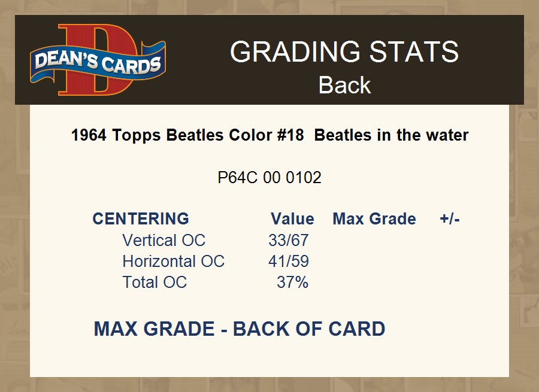539x392 pixels.
Task: Select the P64C 00 0102 code
Action: pyautogui.click(x=269, y=178)
